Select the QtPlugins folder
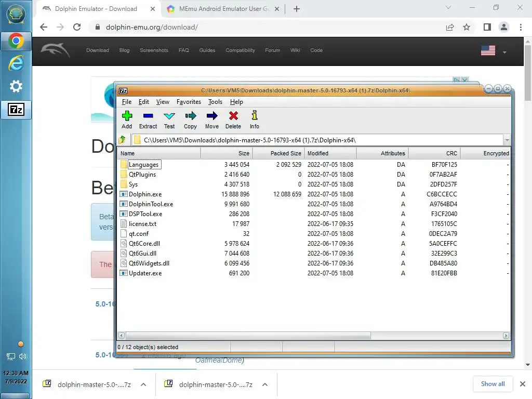This screenshot has height=399, width=532. [142, 175]
